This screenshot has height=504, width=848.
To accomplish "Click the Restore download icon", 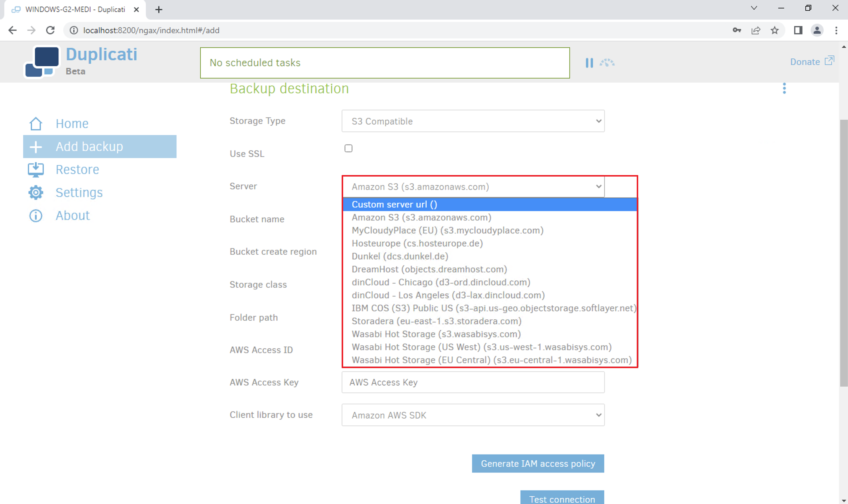I will click(36, 169).
